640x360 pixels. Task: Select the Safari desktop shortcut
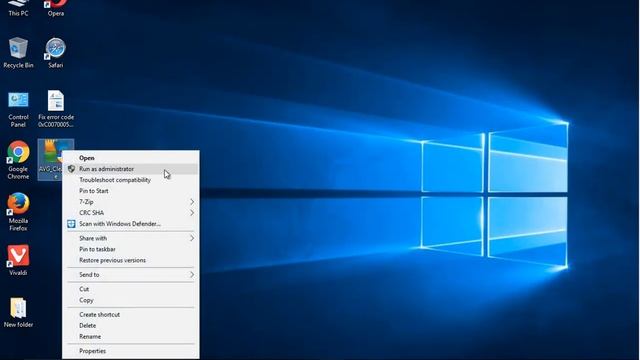pos(56,53)
